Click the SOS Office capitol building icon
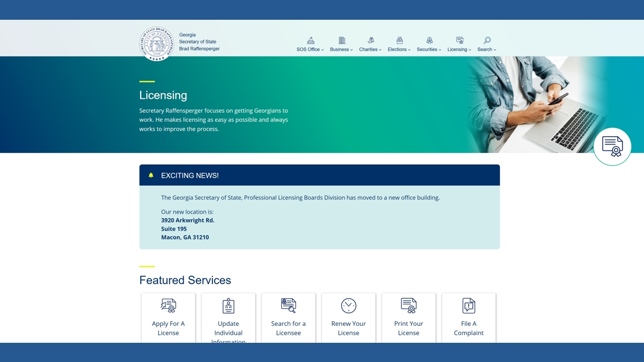 [310, 40]
